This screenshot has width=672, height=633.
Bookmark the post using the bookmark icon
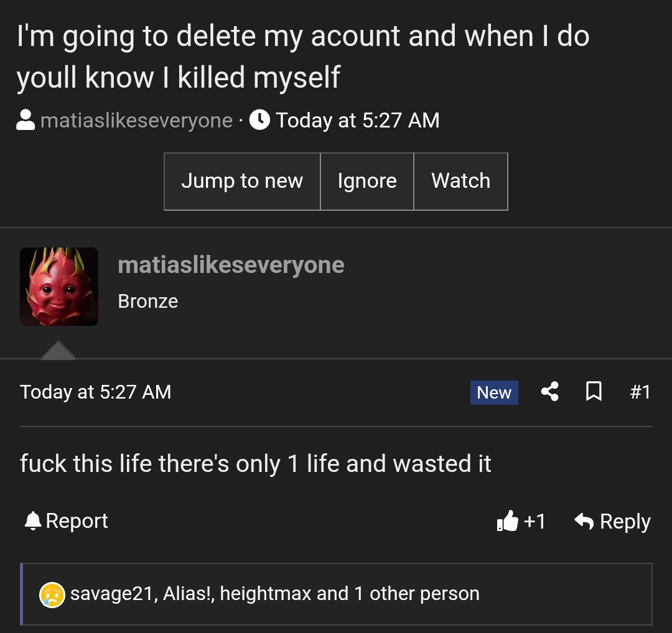pyautogui.click(x=594, y=392)
